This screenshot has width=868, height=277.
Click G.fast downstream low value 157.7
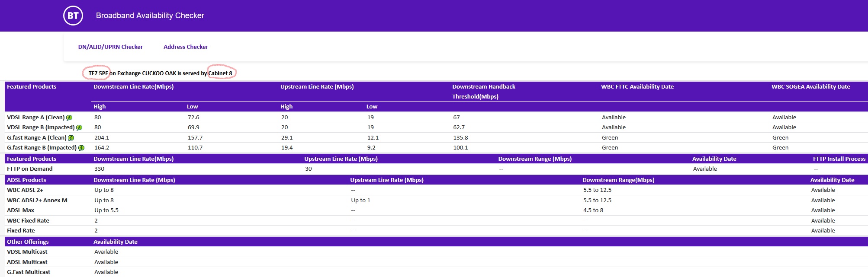click(x=195, y=137)
